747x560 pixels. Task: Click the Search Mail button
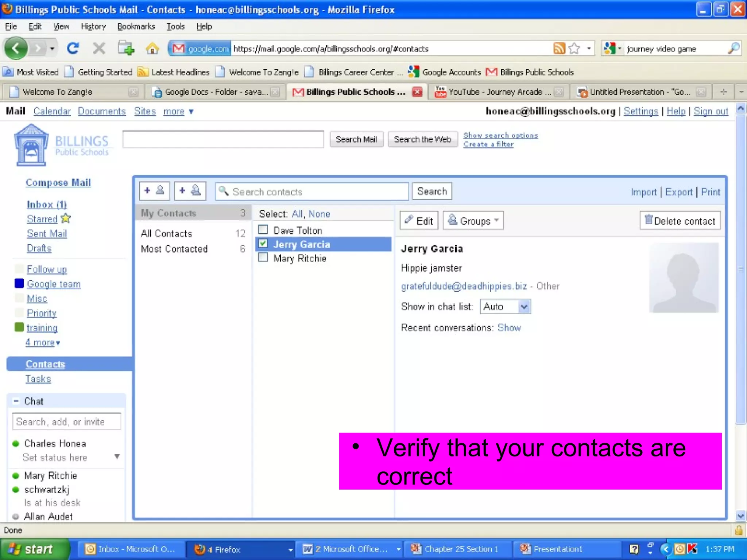point(356,139)
